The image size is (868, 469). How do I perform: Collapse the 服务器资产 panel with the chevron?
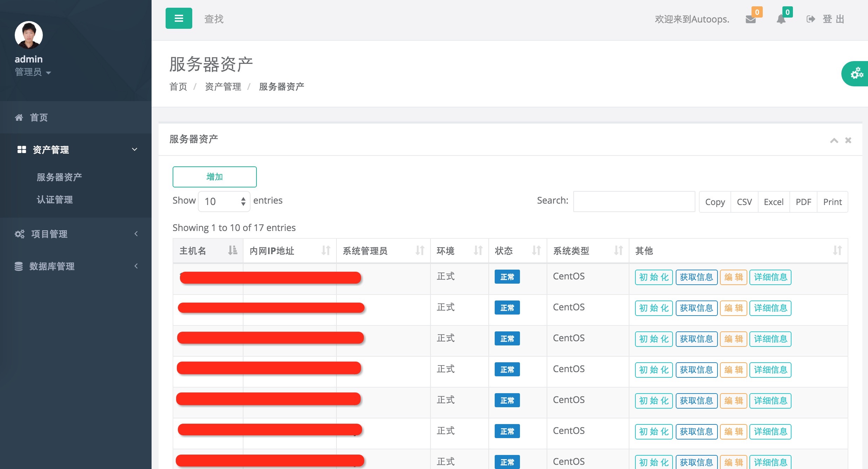[x=834, y=140]
